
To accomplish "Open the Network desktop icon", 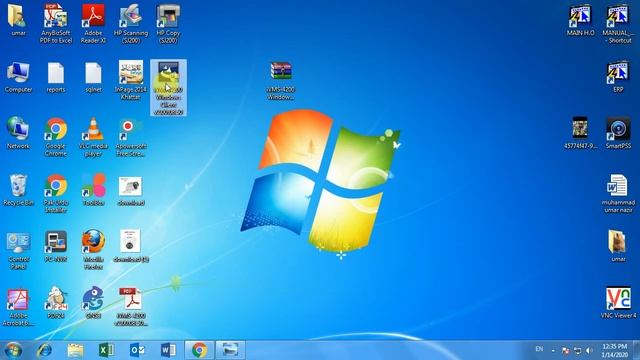I will click(x=18, y=133).
